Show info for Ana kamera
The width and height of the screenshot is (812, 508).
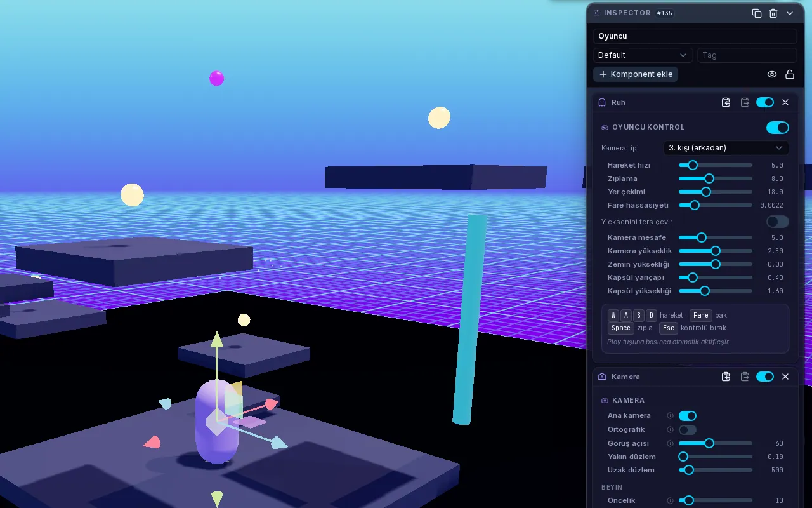(x=670, y=416)
